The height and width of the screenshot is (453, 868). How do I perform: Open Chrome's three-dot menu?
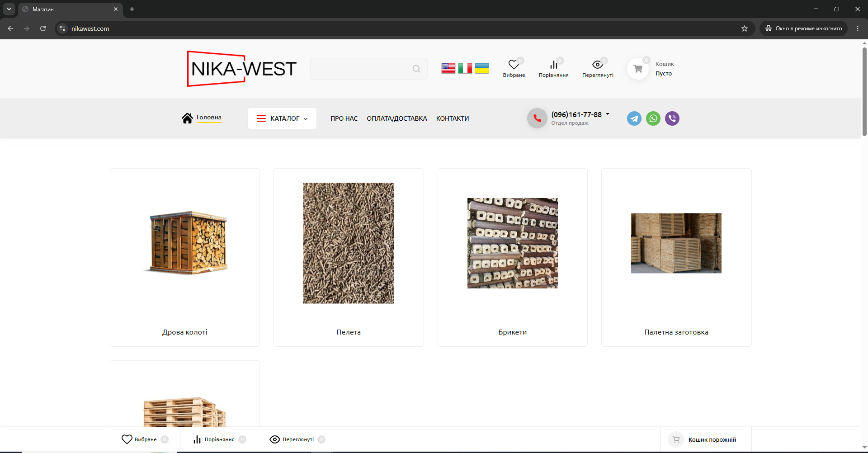point(858,28)
